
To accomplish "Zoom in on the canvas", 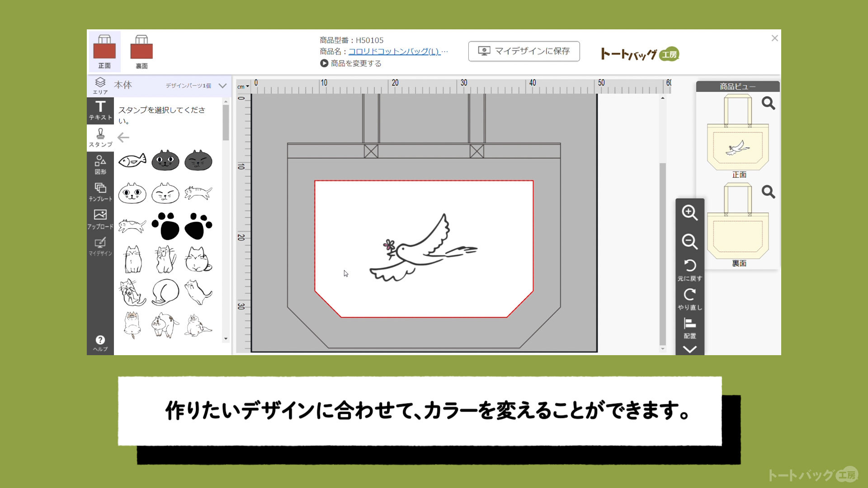I will 690,213.
